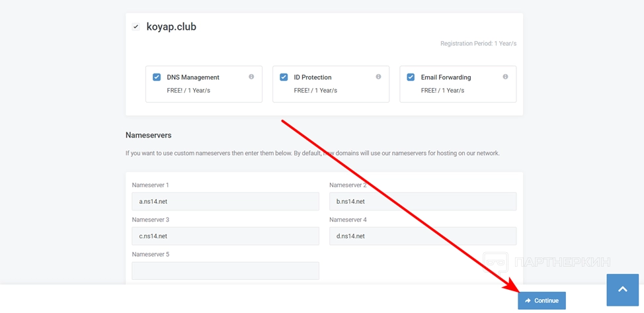644x313 pixels.
Task: Click the koyap.club domain heading
Action: coord(171,27)
